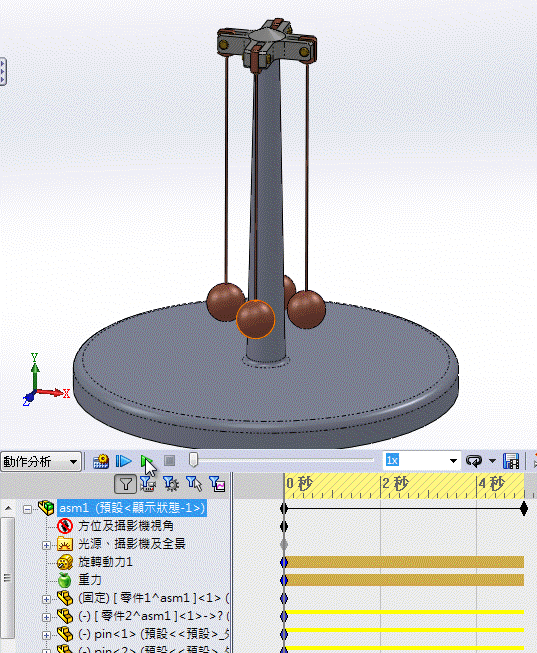Click the playback mode loop icon
The width and height of the screenshot is (537, 653).
[474, 461]
